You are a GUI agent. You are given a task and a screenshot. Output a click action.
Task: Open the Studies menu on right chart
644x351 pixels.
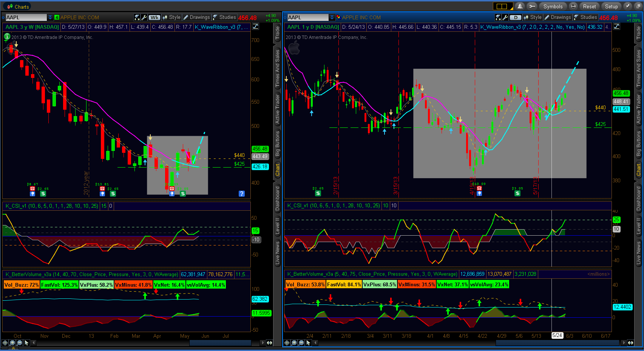(x=585, y=17)
